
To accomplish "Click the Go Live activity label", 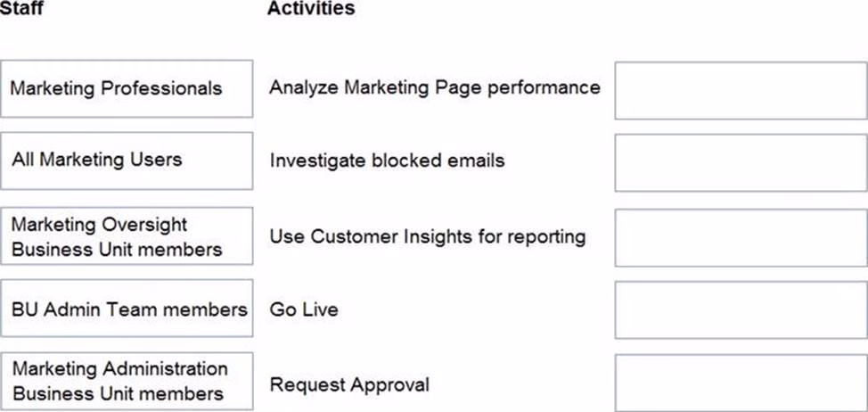I will pos(304,309).
